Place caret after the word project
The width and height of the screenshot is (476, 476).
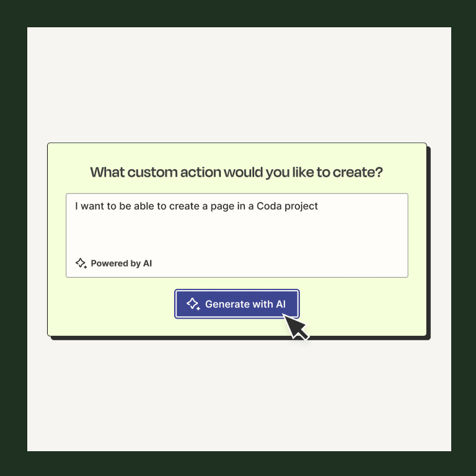(319, 206)
